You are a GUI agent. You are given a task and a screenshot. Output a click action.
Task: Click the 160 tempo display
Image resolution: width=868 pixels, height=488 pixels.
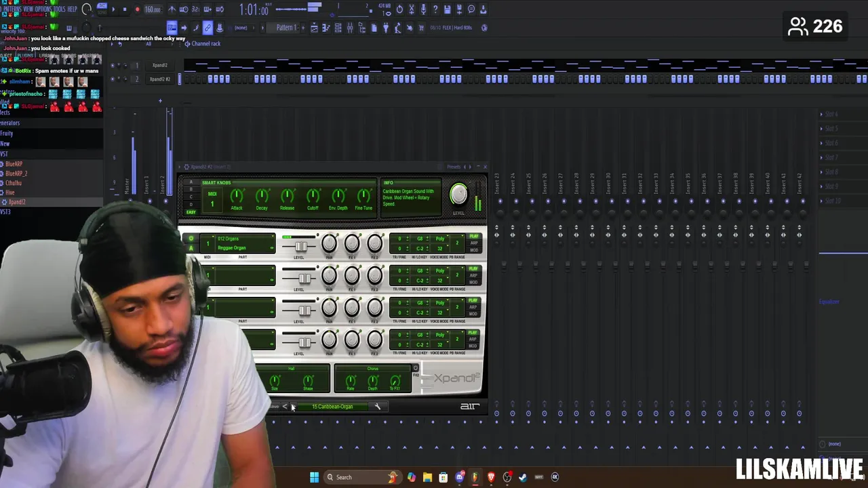[x=153, y=9]
